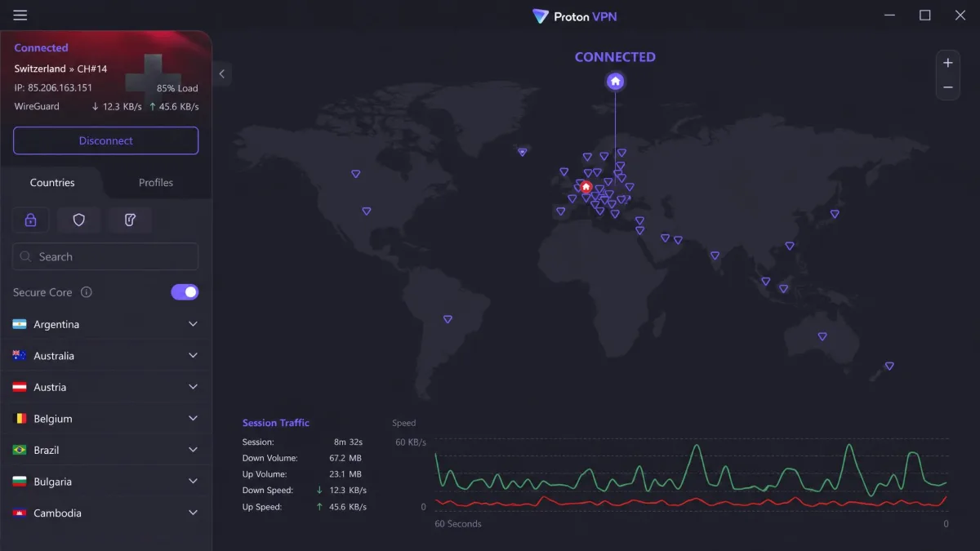Click the Disconnect button
980x551 pixels.
pos(105,140)
